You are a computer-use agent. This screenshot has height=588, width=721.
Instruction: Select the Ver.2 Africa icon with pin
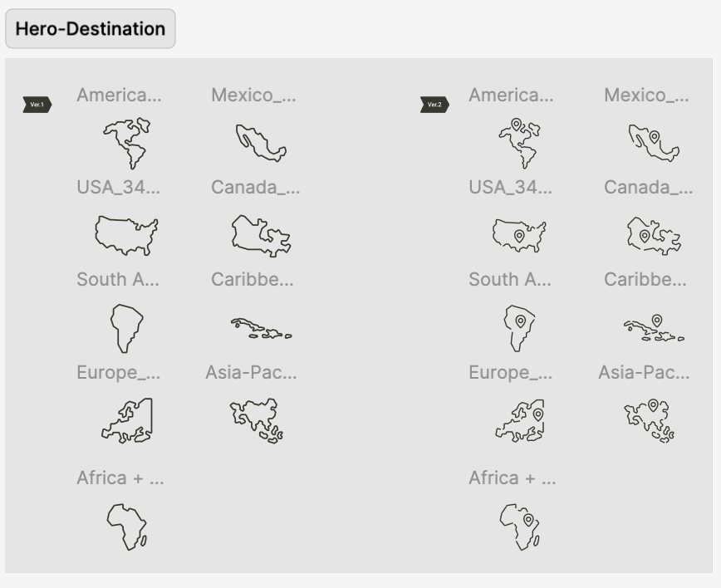coord(520,527)
